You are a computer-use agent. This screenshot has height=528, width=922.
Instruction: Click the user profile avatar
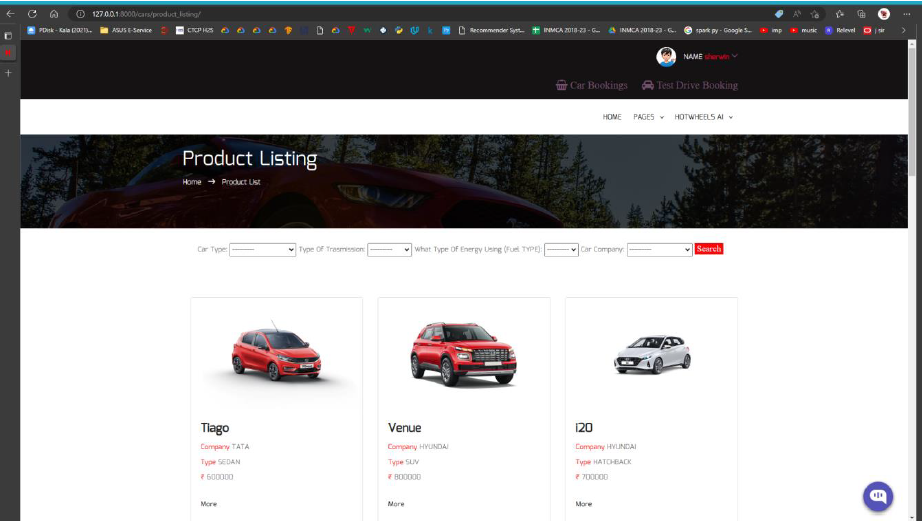[x=666, y=57]
